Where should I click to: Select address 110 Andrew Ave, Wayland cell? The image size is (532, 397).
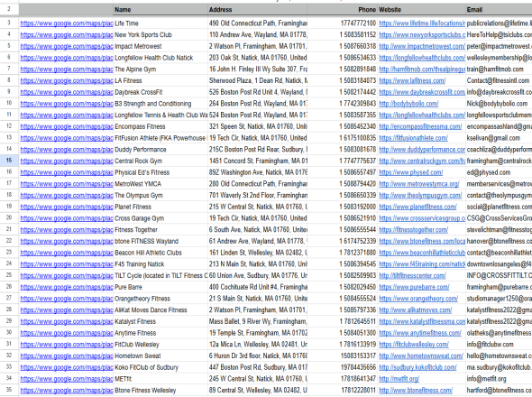point(258,34)
